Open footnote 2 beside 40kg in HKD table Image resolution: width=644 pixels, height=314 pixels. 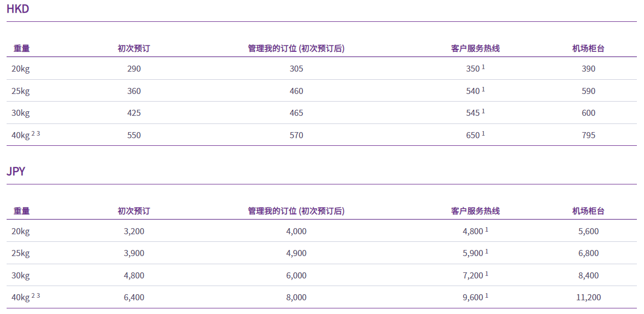point(33,133)
